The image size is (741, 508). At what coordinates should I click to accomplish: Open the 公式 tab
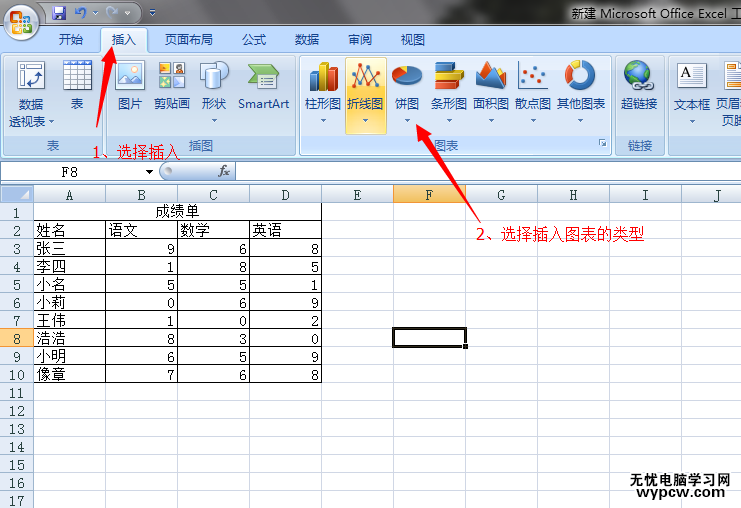(254, 40)
